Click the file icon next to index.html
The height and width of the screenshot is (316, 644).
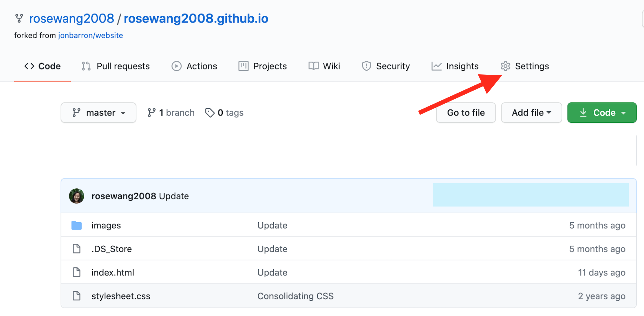coord(76,272)
